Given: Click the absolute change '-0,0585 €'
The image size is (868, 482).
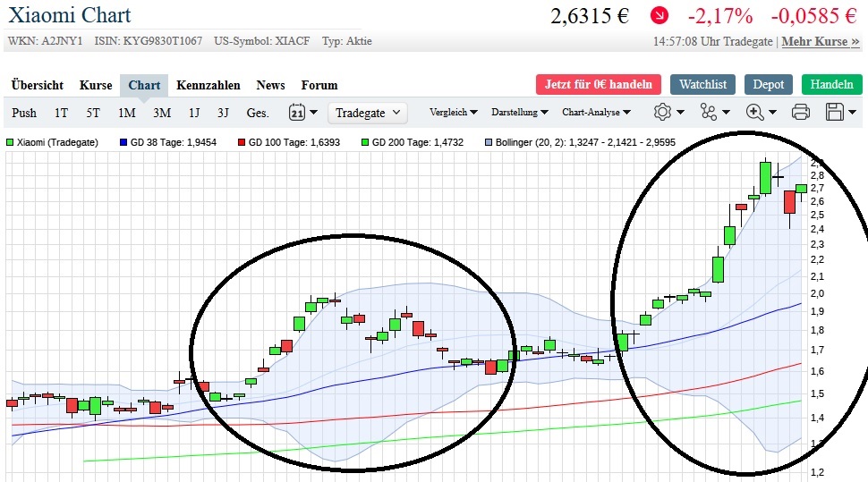Looking at the screenshot, I should [813, 16].
